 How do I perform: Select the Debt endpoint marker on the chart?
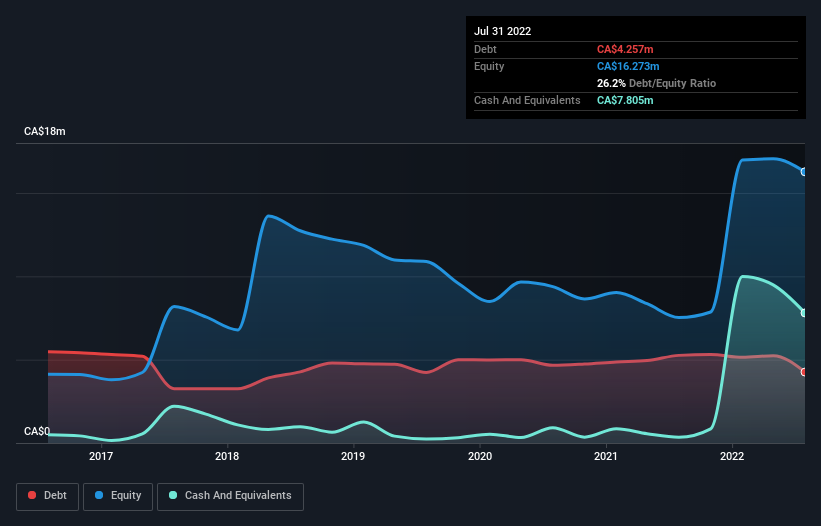pos(804,372)
